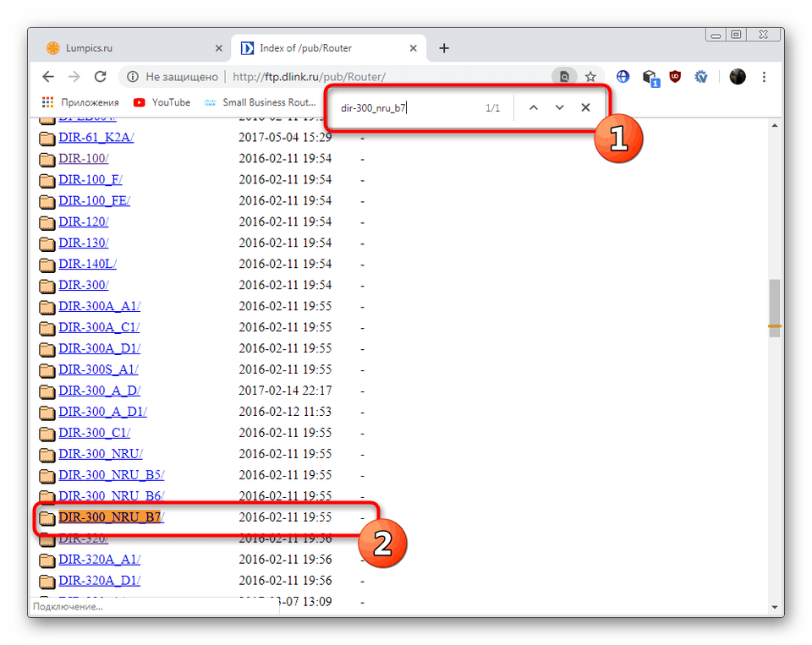Reload the page

click(x=100, y=76)
